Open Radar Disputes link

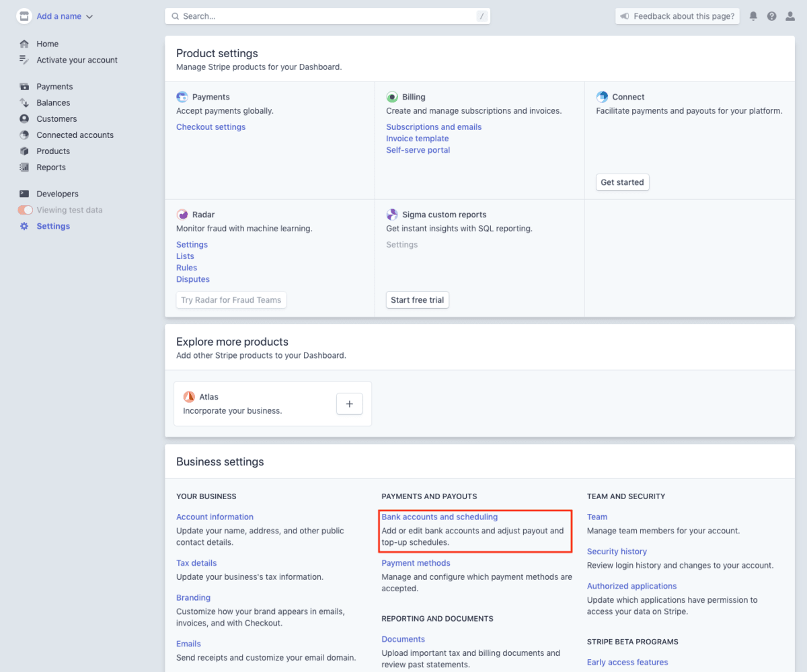pos(193,279)
